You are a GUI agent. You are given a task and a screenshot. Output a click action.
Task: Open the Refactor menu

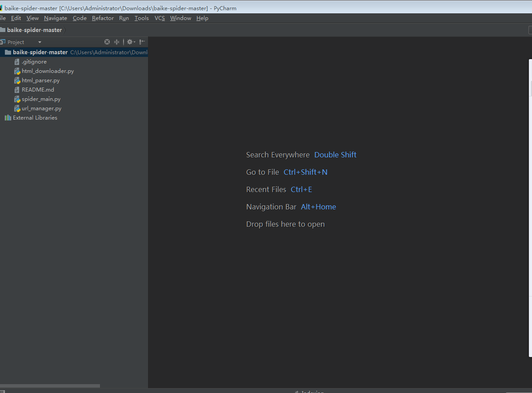(103, 18)
